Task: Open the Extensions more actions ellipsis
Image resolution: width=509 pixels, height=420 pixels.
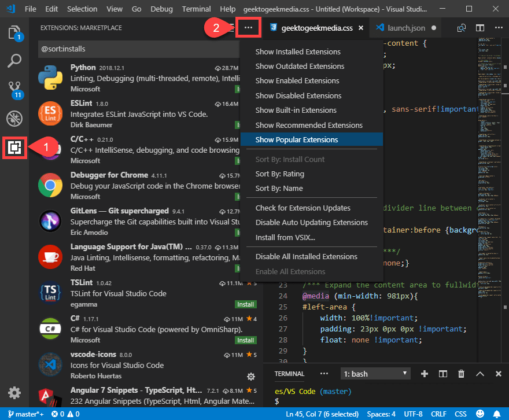Action: pos(248,27)
